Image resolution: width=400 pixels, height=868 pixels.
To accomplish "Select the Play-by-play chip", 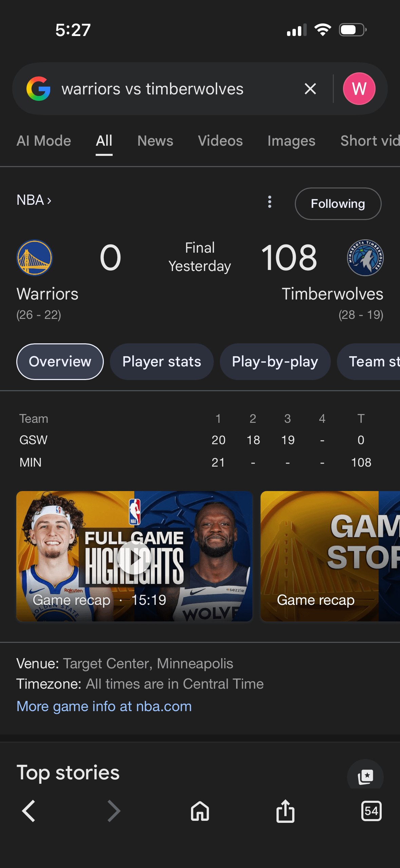I will (275, 362).
